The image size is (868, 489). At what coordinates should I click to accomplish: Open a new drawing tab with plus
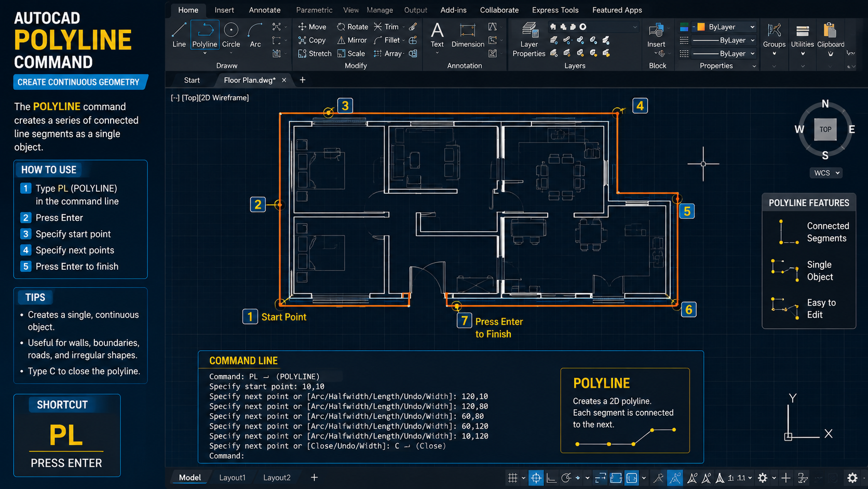303,80
